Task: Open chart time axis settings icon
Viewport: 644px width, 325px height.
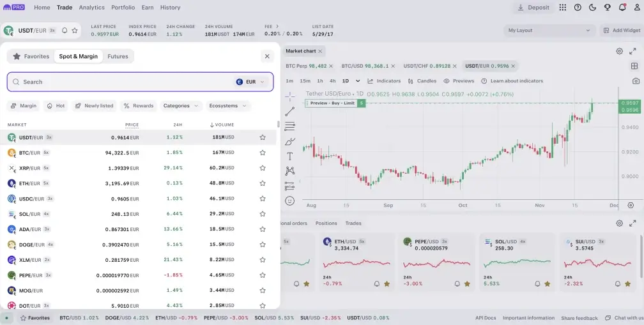Action: coord(631,205)
